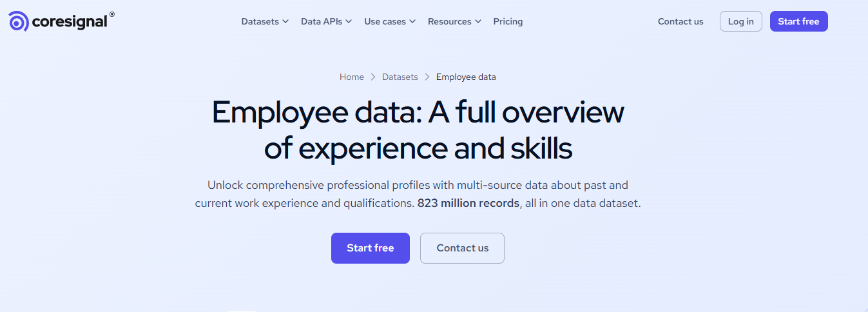Click the coresignal circular logo icon
Viewport: 868px width, 312px height.
pyautogui.click(x=19, y=21)
